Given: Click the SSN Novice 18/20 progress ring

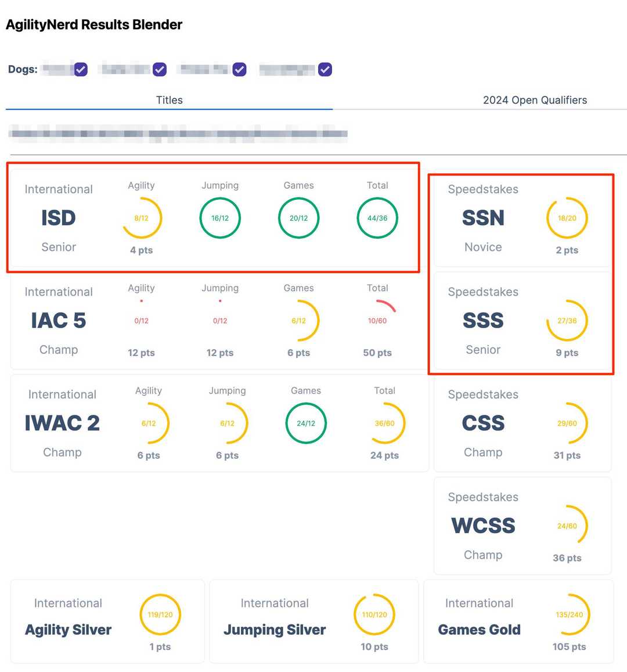Looking at the screenshot, I should click(x=567, y=218).
